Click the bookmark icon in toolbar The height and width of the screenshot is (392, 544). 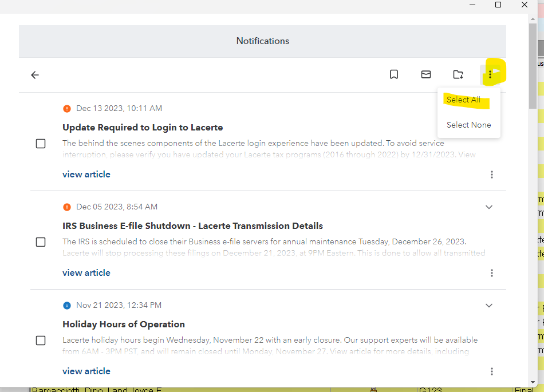coord(394,74)
